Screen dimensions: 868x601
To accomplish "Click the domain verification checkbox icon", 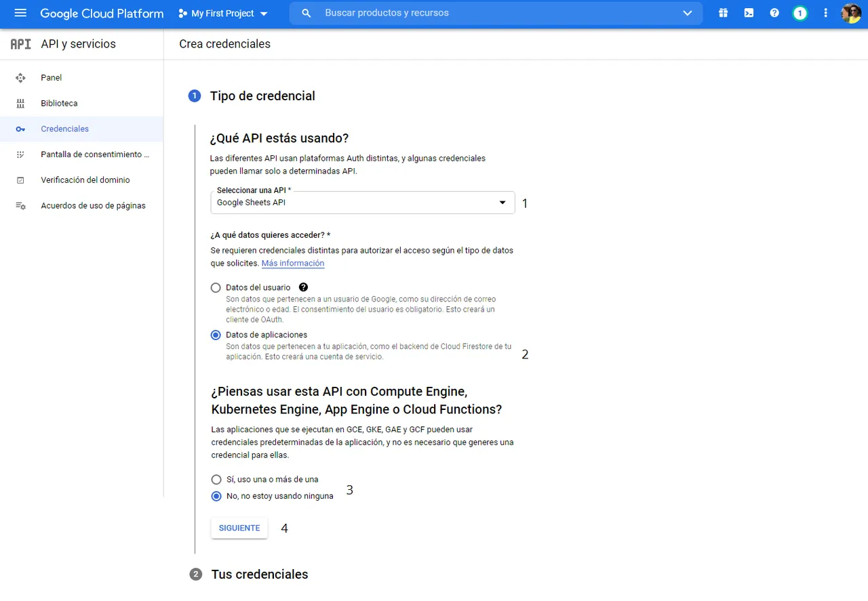I will [x=20, y=180].
